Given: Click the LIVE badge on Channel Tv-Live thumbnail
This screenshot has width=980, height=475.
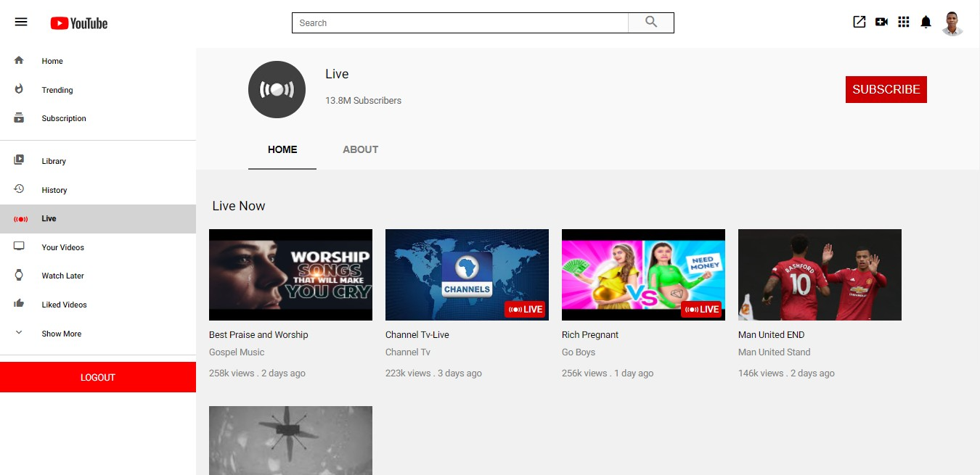Looking at the screenshot, I should pyautogui.click(x=526, y=310).
